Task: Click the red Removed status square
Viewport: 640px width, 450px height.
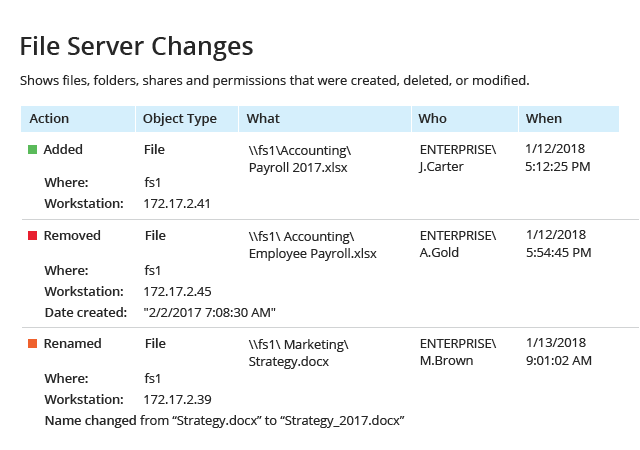Action: tap(33, 236)
